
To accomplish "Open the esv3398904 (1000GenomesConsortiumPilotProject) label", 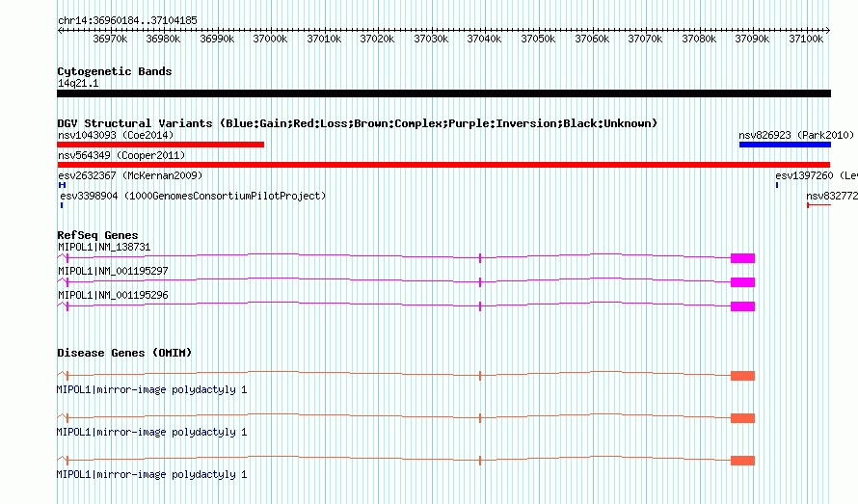I will (193, 196).
